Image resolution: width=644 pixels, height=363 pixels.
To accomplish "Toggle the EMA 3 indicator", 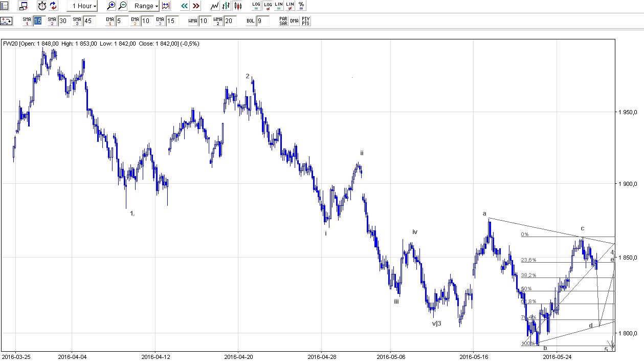I will [160, 21].
